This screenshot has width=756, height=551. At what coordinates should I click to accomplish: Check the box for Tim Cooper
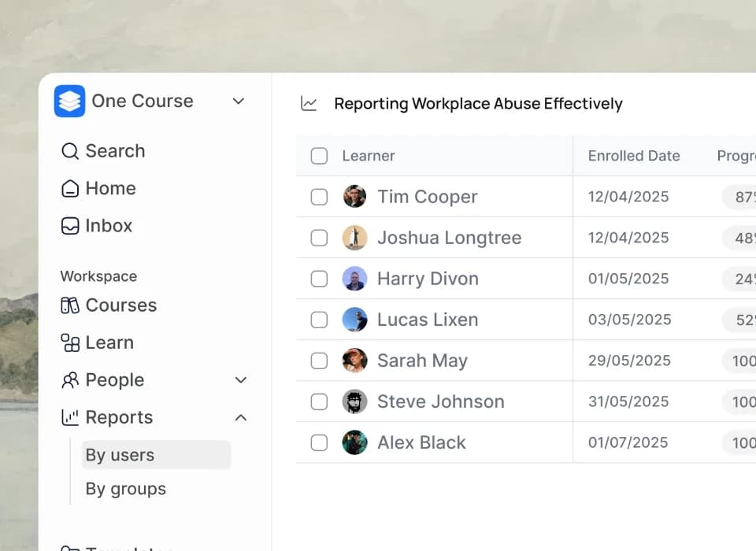tap(319, 197)
